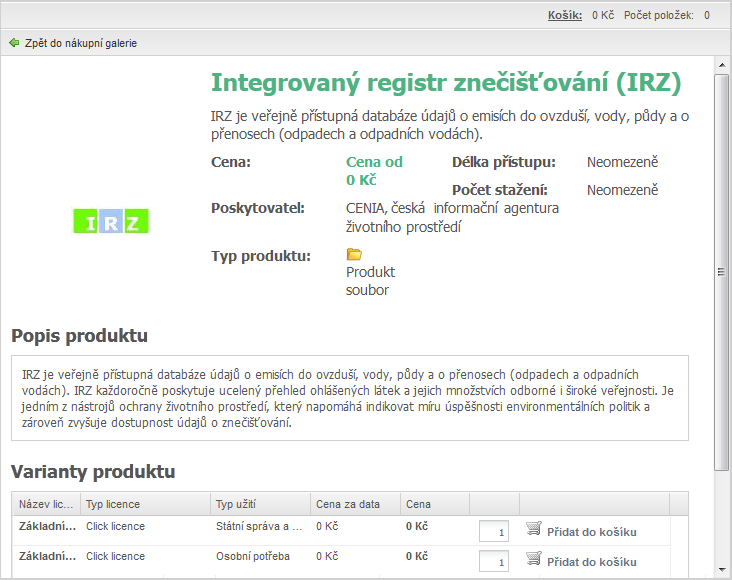Sort by 'Typ licence' column header
Viewport: 732px width, 580px height.
tap(145, 504)
